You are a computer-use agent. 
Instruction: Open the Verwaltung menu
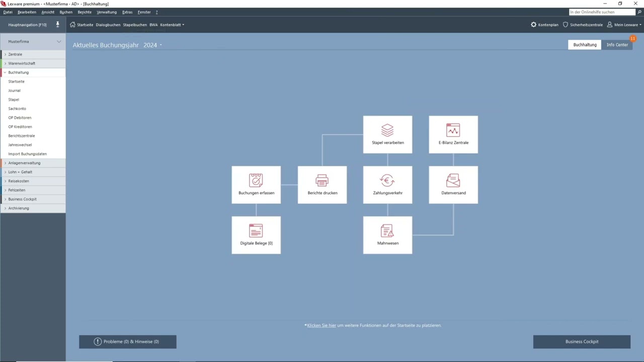[x=107, y=12]
